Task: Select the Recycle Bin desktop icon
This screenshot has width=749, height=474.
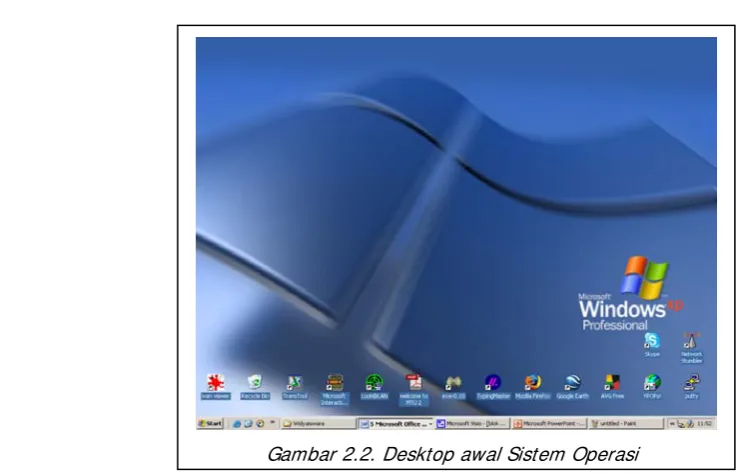Action: point(255,387)
